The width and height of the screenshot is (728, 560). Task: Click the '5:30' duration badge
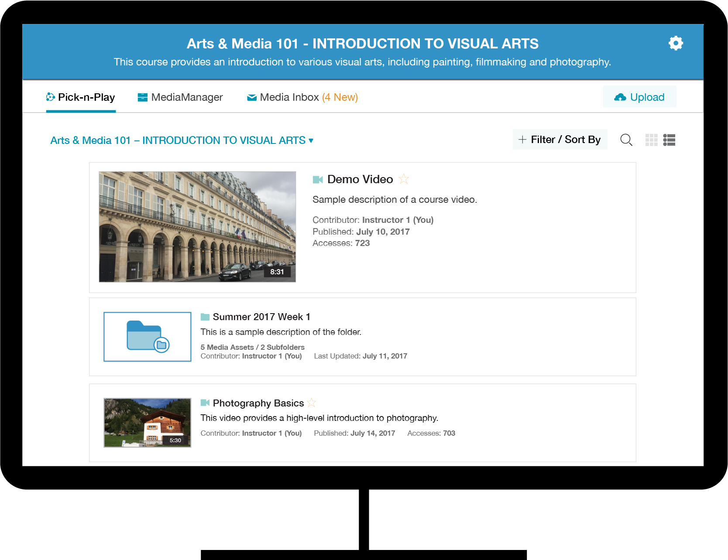[175, 440]
